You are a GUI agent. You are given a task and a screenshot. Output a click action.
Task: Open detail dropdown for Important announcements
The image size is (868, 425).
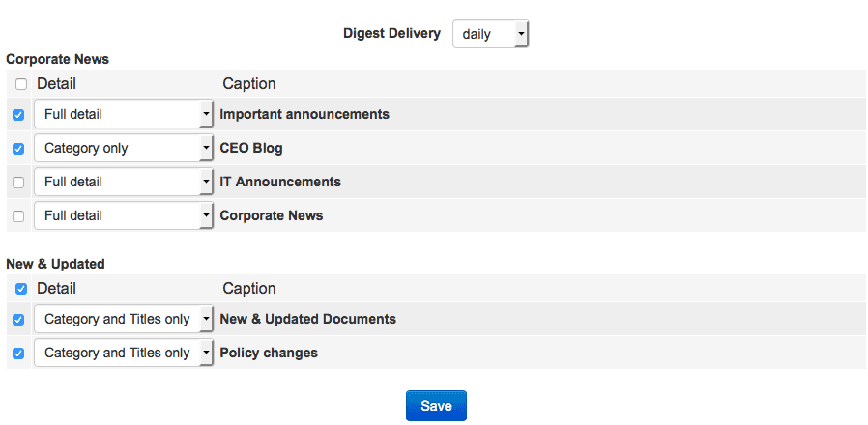click(124, 115)
